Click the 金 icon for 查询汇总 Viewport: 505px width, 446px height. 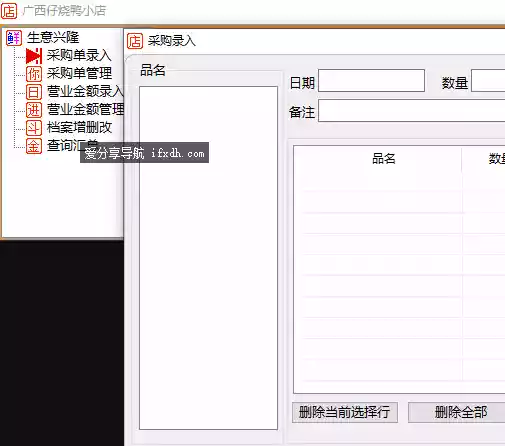click(x=34, y=146)
